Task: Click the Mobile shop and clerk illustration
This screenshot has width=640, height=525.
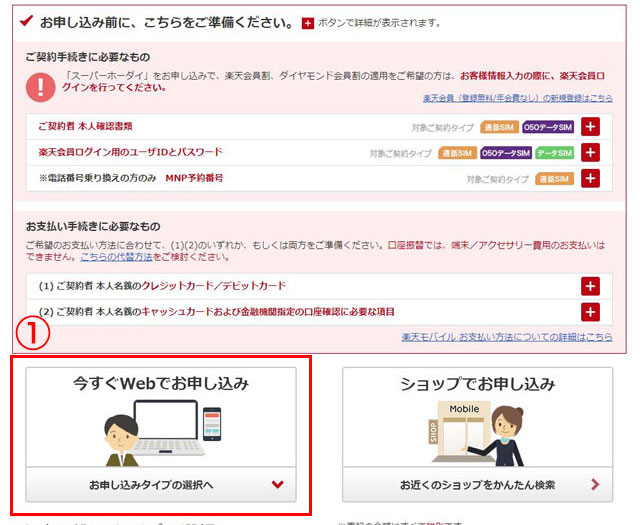Action: [476, 434]
